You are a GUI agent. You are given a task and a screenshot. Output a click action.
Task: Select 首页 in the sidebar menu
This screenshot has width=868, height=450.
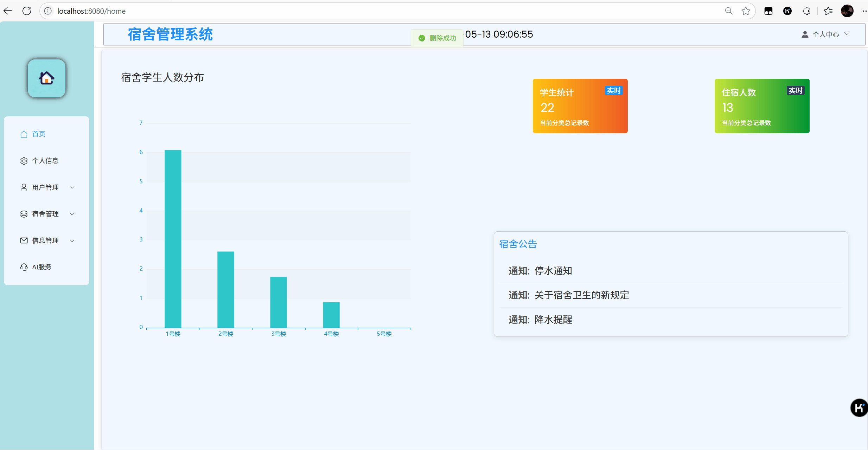click(x=39, y=134)
